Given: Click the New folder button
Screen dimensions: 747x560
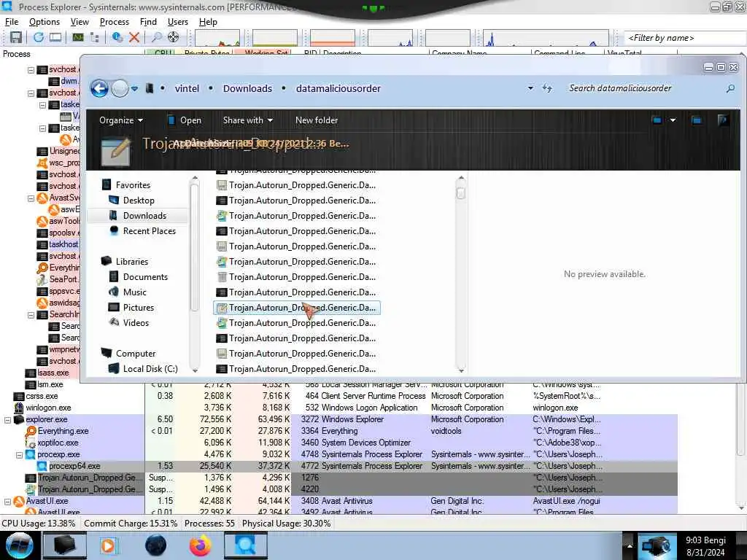Looking at the screenshot, I should tap(317, 120).
